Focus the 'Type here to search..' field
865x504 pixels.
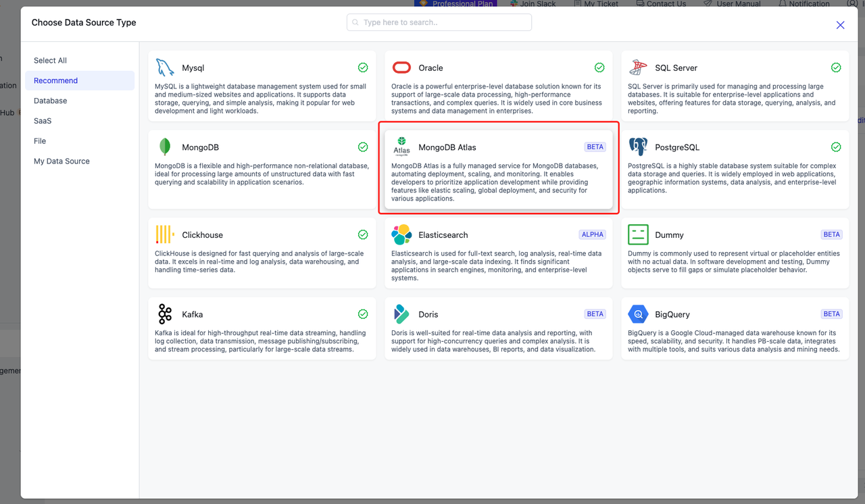[439, 22]
